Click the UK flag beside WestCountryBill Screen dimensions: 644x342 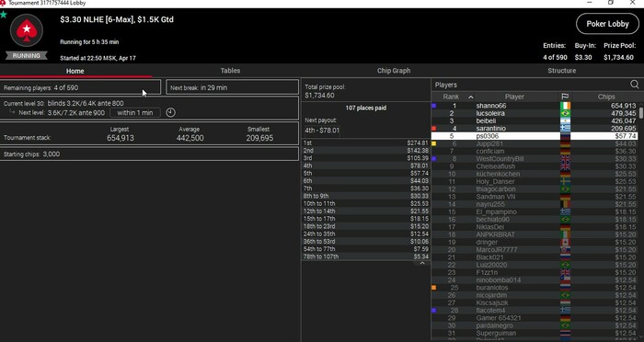(566, 159)
